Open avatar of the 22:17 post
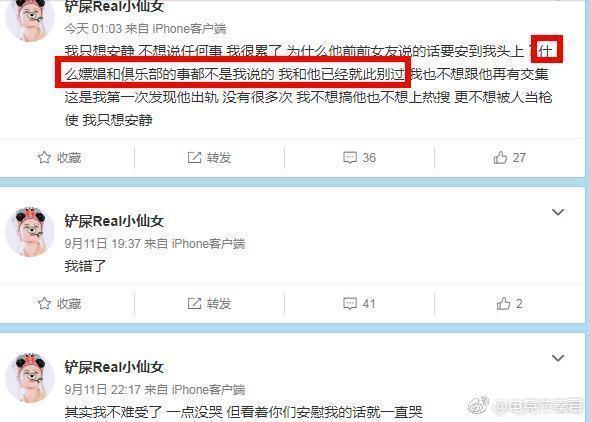 (x=30, y=378)
